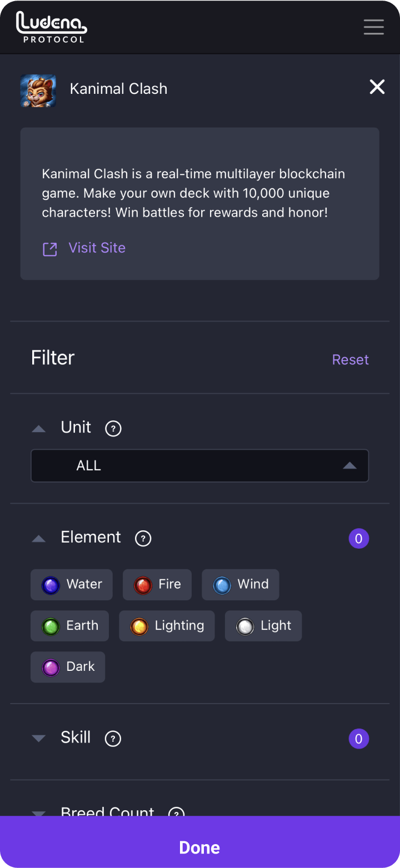Expand the Skill section
The width and height of the screenshot is (400, 868).
39,739
